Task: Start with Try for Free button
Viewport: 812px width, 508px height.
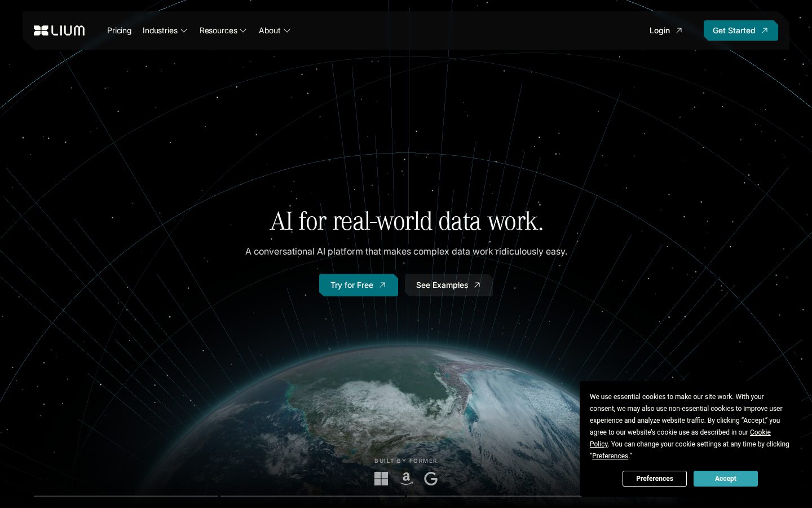Action: [x=359, y=285]
